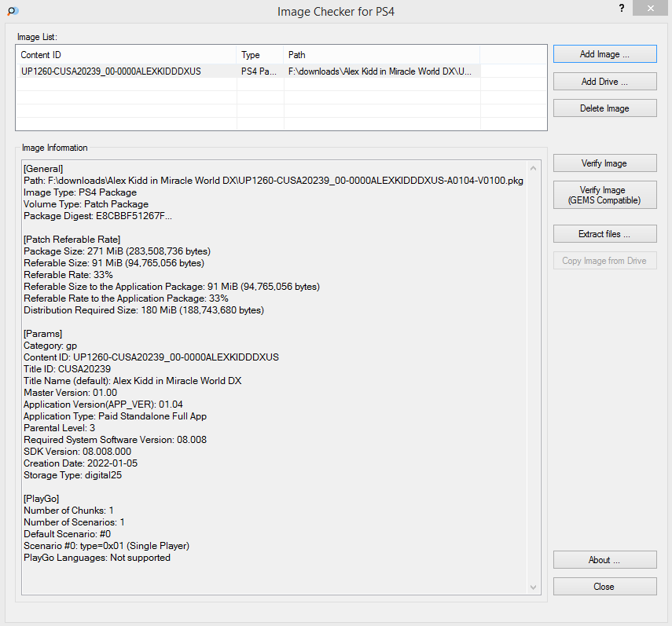Click Default Scenario: #0 line
Screen dimensions: 672x626
point(68,534)
